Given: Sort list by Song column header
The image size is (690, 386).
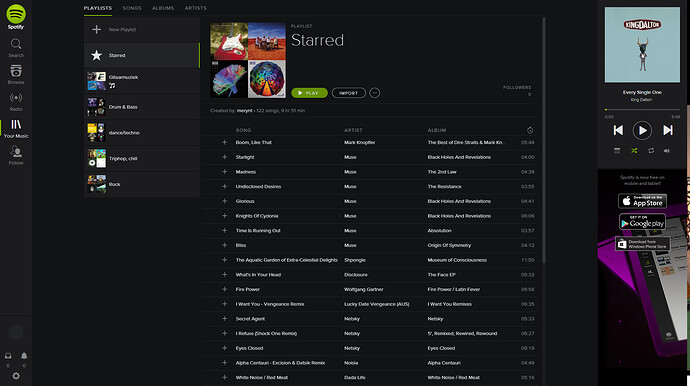Looking at the screenshot, I should (243, 130).
